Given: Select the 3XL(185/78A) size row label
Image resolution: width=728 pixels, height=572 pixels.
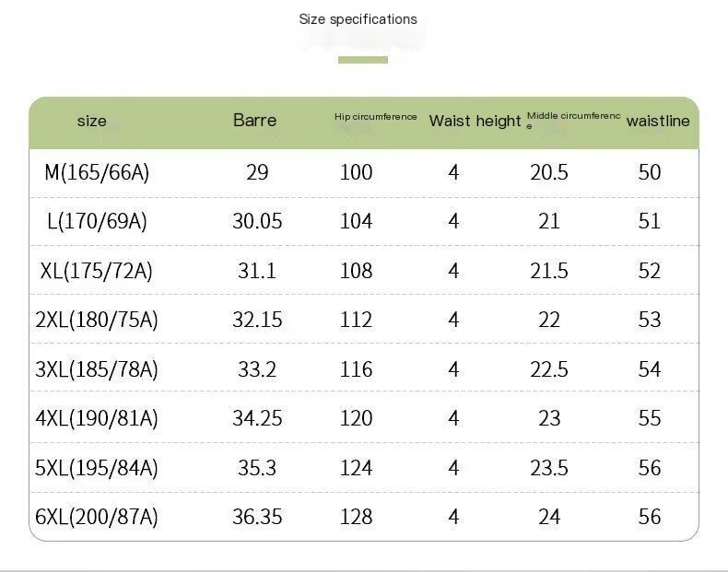Looking at the screenshot, I should click(x=97, y=369).
